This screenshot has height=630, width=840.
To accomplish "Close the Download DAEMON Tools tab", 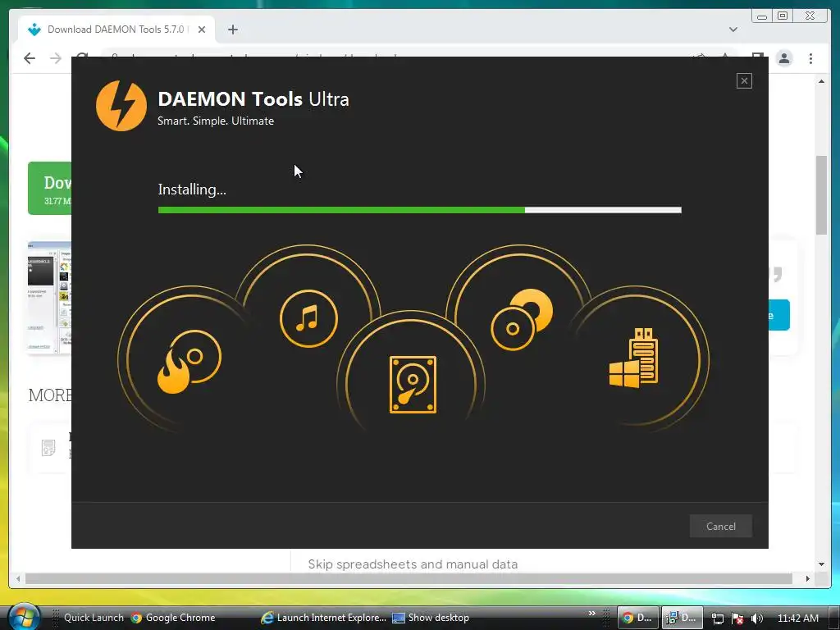I will [x=202, y=30].
